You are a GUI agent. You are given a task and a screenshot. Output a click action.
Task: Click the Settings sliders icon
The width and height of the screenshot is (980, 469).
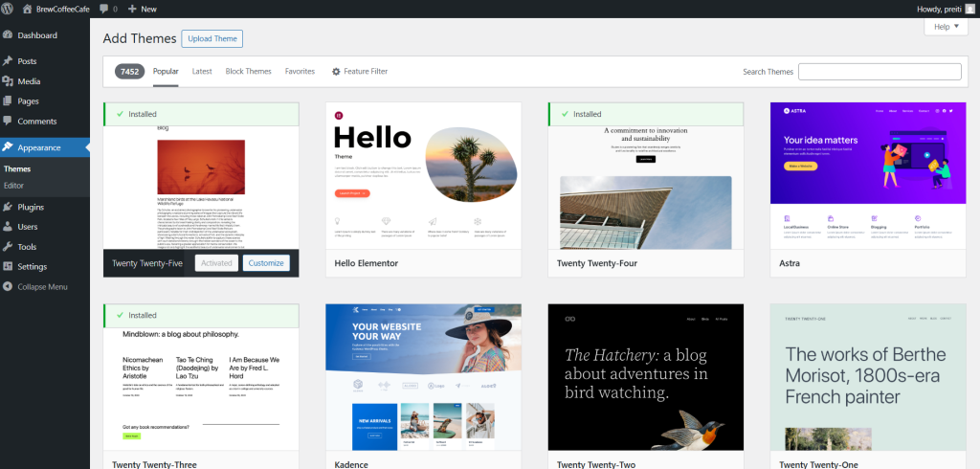click(8, 266)
